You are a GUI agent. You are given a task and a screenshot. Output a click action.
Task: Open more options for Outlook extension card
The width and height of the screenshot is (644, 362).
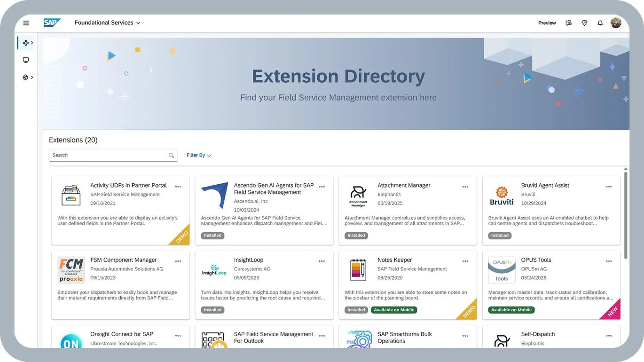(x=322, y=336)
